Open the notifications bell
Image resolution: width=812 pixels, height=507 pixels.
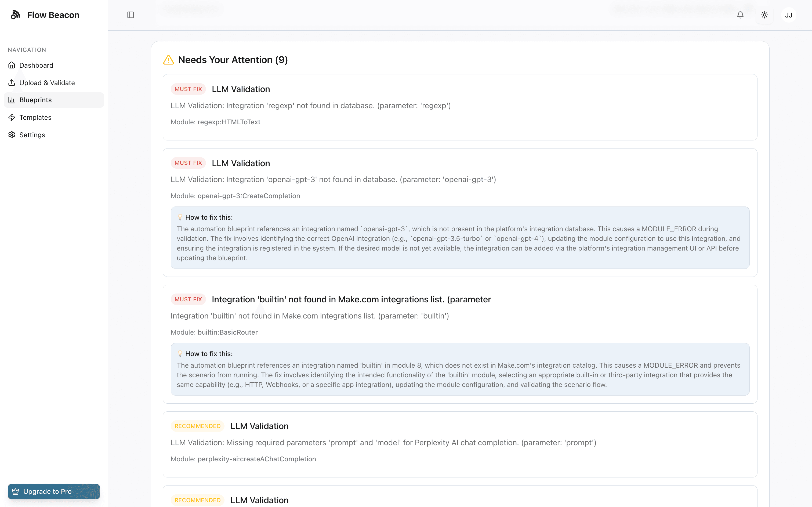[x=740, y=15]
